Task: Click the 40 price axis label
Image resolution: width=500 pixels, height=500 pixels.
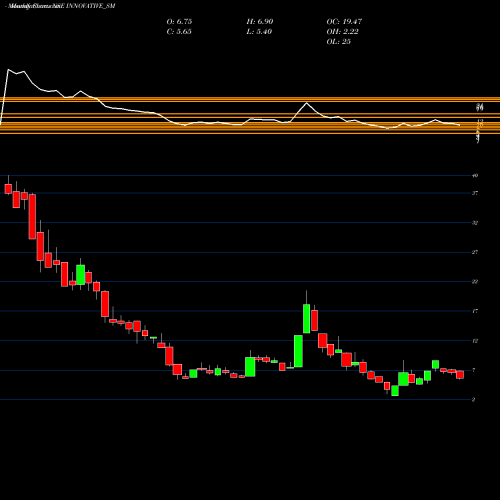Action: click(475, 175)
